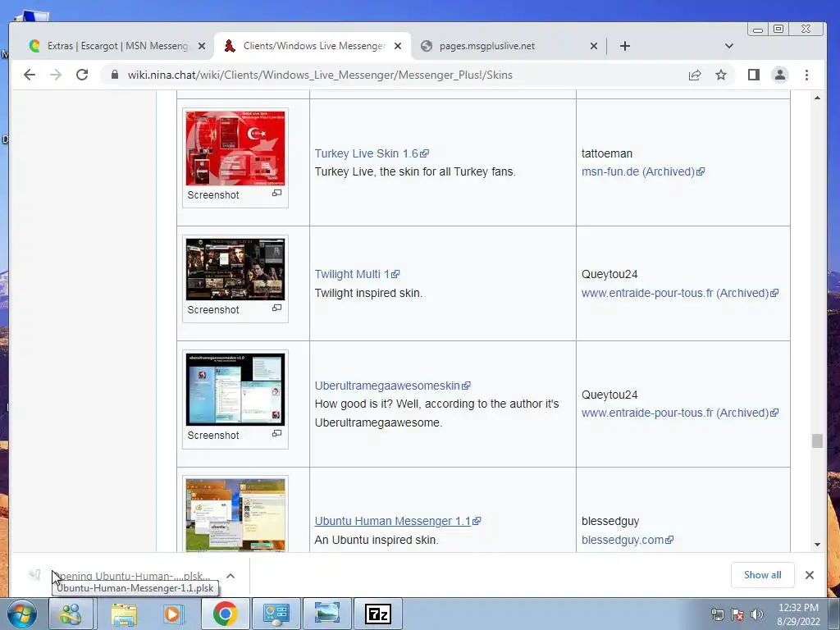The width and height of the screenshot is (840, 630).
Task: Open Twilight row entraide-pour-tous.fr archived link
Action: tap(680, 293)
